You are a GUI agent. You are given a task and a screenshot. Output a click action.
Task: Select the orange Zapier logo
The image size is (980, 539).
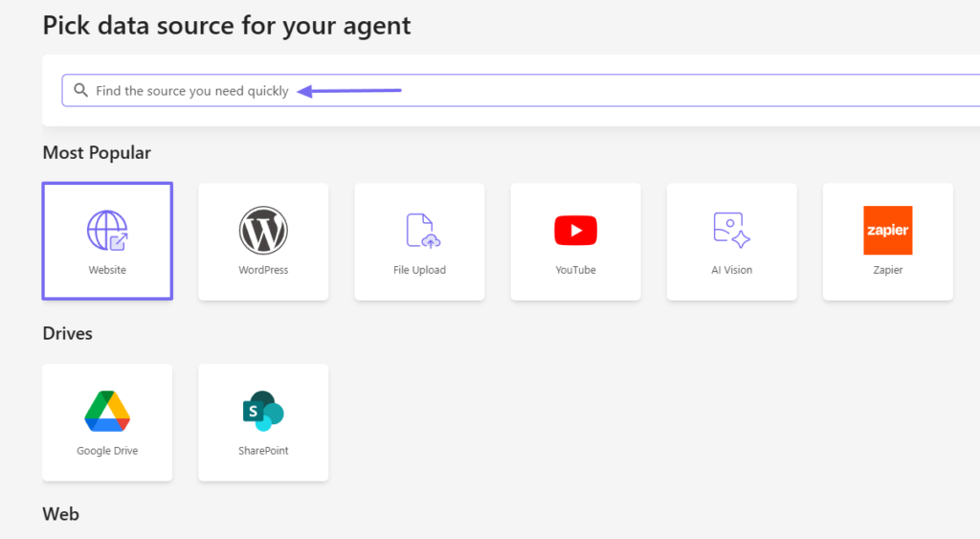click(x=887, y=230)
